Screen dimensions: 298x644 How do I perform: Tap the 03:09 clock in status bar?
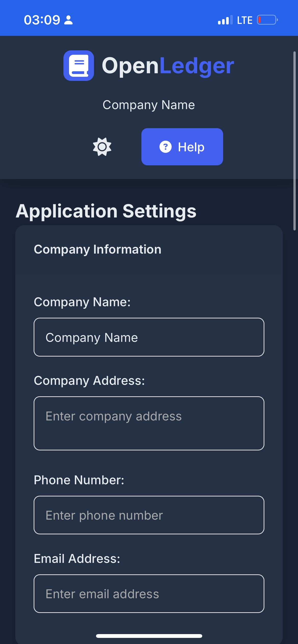[x=42, y=20]
